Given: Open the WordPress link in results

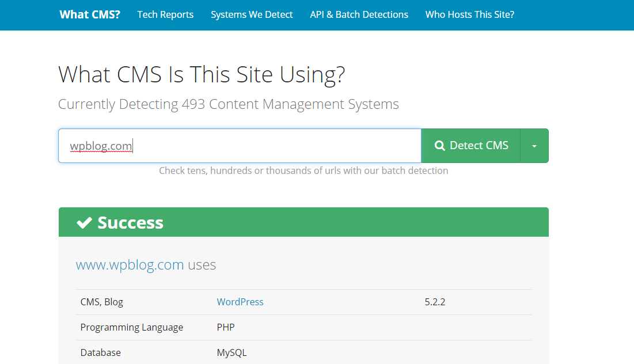Looking at the screenshot, I should (240, 302).
